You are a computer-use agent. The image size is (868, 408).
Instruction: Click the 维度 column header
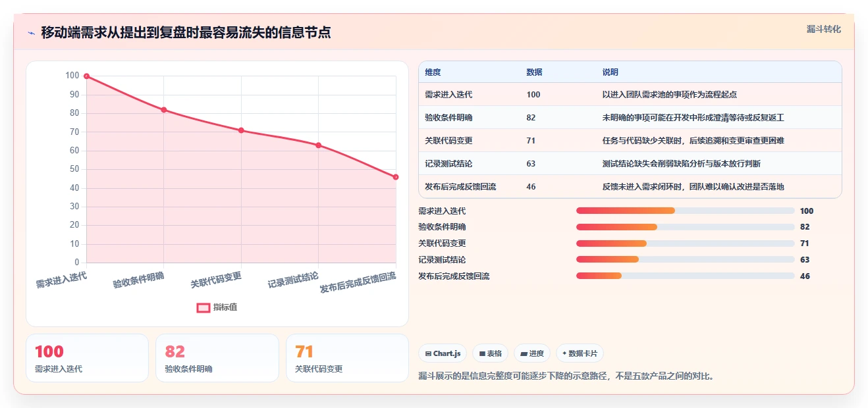tap(433, 72)
